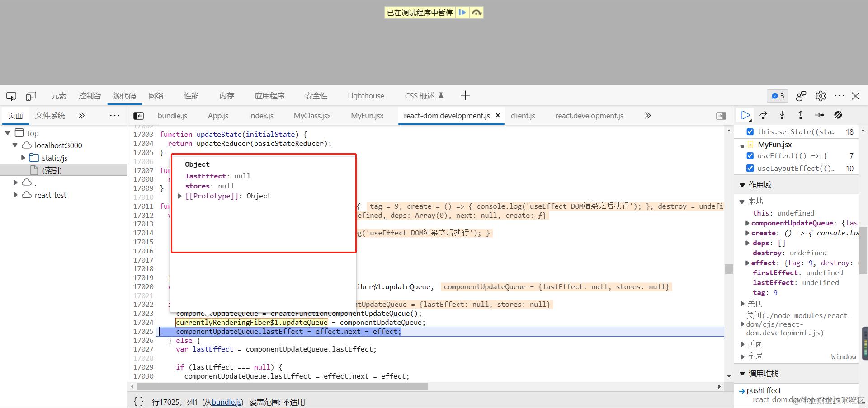Collapse the top frame tree node
868x408 pixels.
coord(8,133)
